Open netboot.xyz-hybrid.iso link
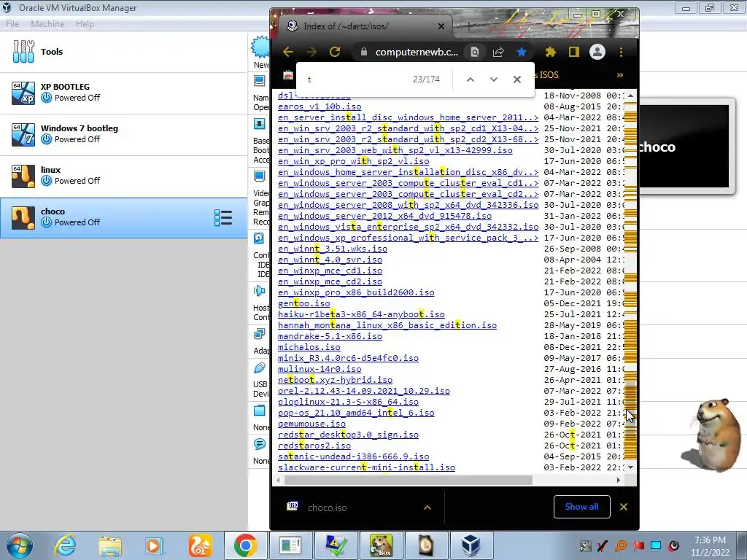This screenshot has height=560, width=747. 336,380
